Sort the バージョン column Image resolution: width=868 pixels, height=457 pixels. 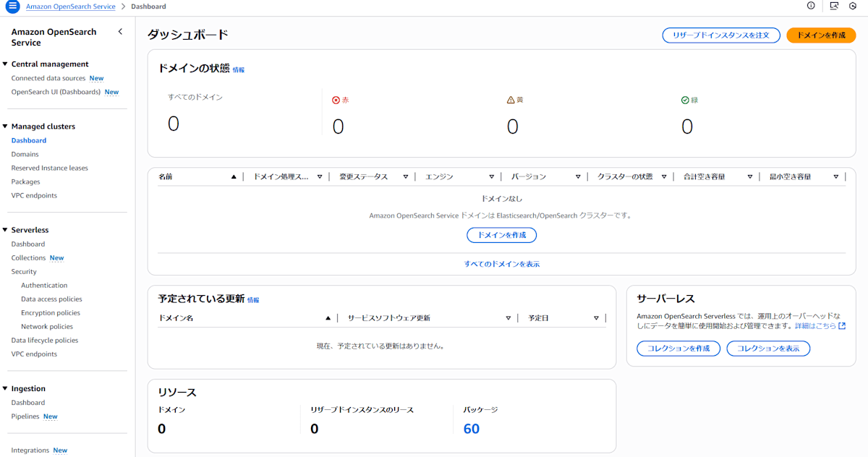pyautogui.click(x=578, y=176)
